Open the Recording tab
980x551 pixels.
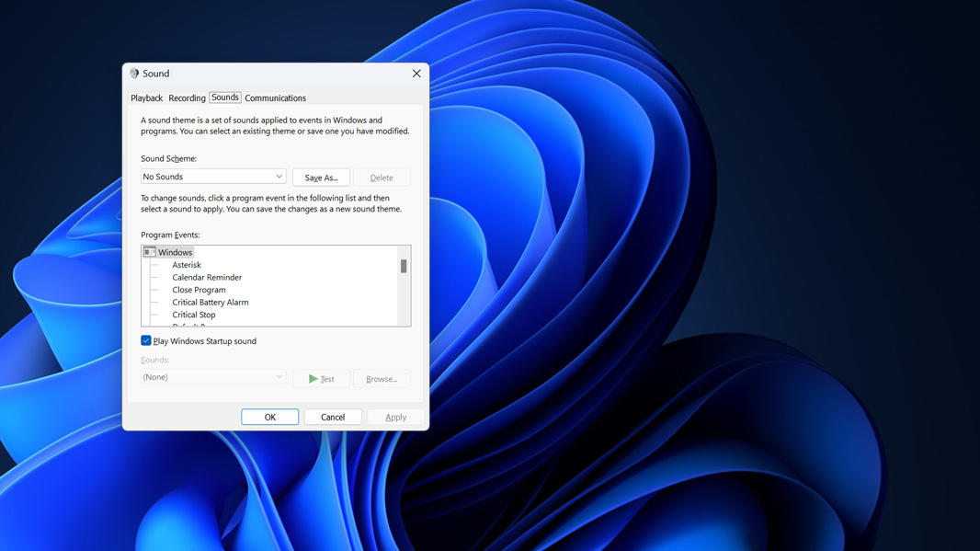click(187, 98)
